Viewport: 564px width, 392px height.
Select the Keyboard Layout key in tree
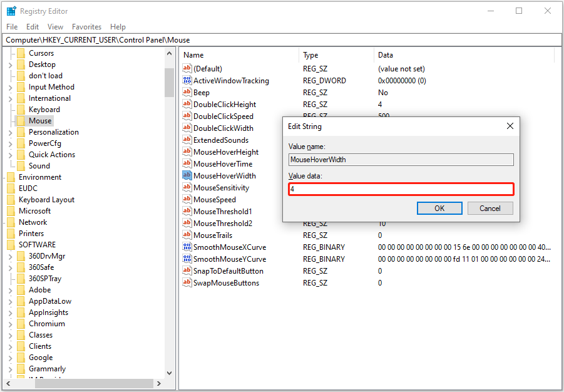point(46,200)
